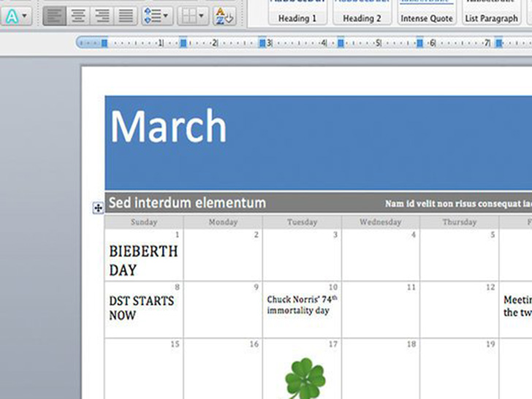Click the Chuck Norris immortality day entry
The image size is (532, 399).
click(x=302, y=305)
